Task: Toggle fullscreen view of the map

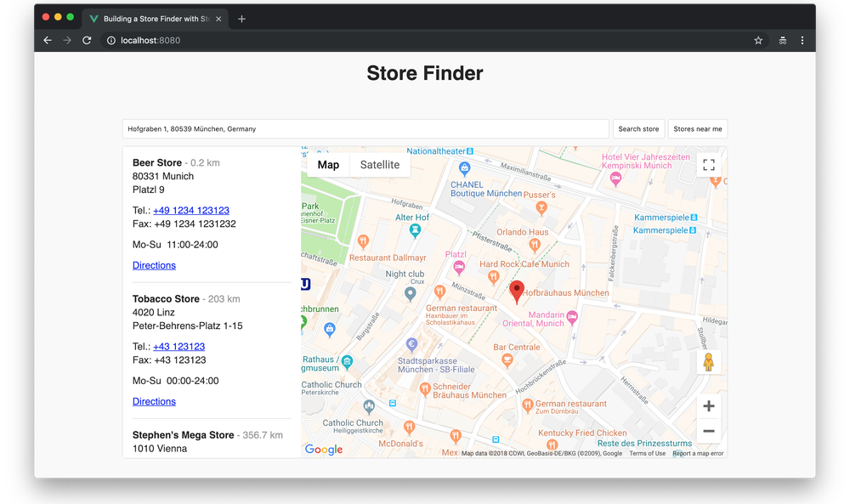Action: [709, 165]
